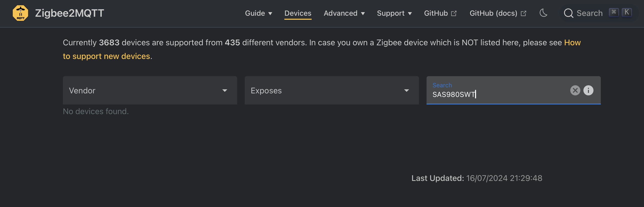This screenshot has width=644, height=207.
Task: Click the info icon in the search field
Action: 588,90
